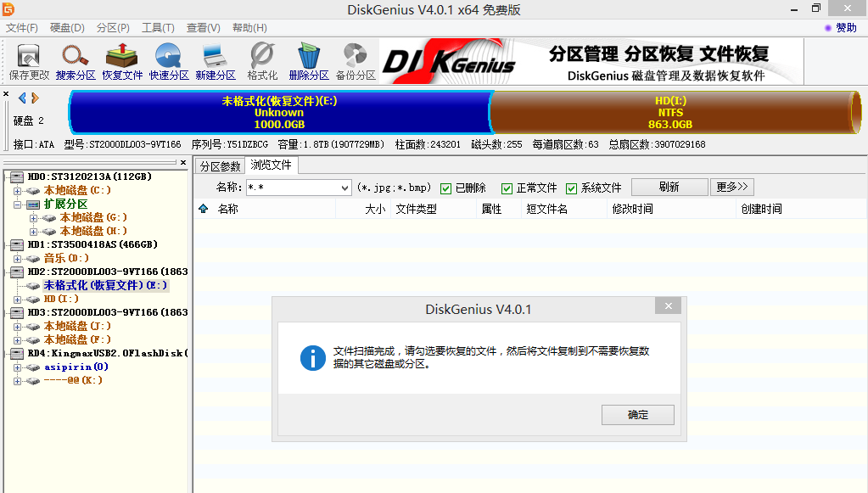This screenshot has width=868, height=493.
Task: Close the disk tree panel with the X at its top-right
Action: click(183, 162)
